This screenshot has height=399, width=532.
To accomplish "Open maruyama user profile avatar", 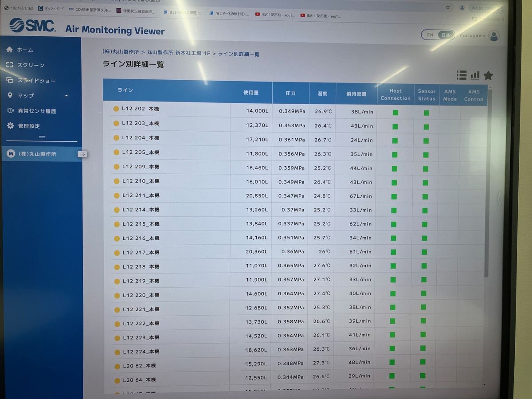I will point(494,35).
